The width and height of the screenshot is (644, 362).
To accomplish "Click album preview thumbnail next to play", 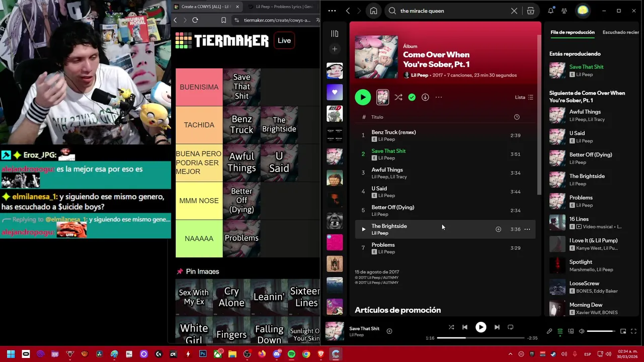I will [382, 97].
